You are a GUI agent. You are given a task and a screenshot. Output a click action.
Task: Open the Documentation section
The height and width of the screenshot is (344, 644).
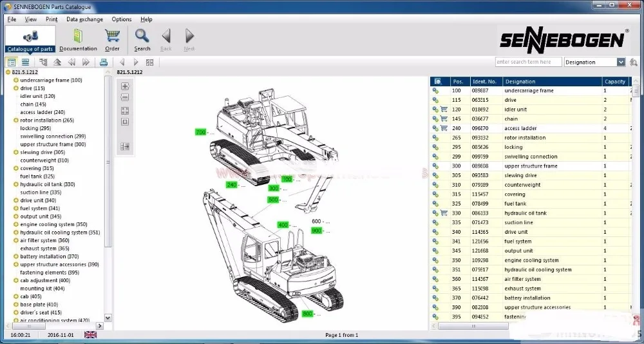click(78, 40)
